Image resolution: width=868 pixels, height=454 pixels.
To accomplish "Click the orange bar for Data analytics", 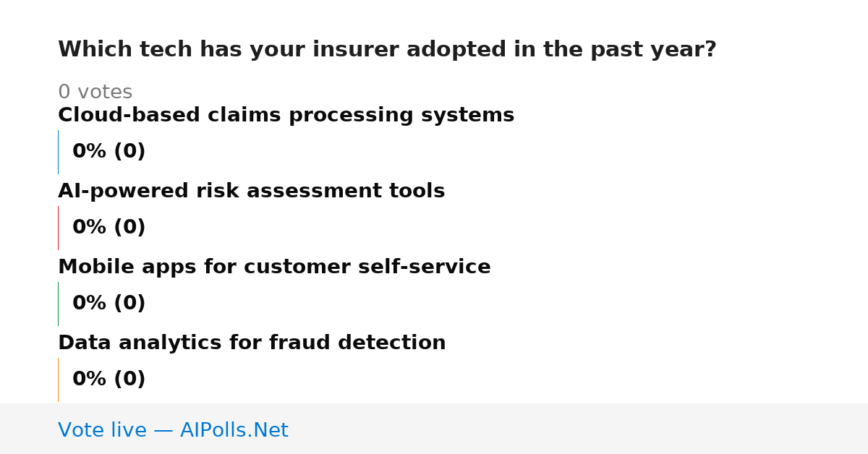I will (x=58, y=380).
